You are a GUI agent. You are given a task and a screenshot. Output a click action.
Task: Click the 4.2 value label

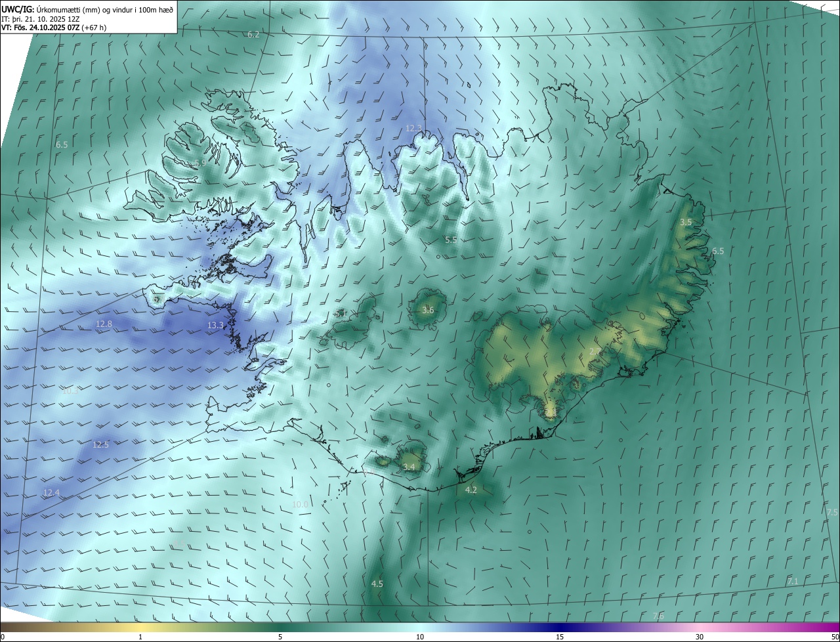pyautogui.click(x=471, y=490)
